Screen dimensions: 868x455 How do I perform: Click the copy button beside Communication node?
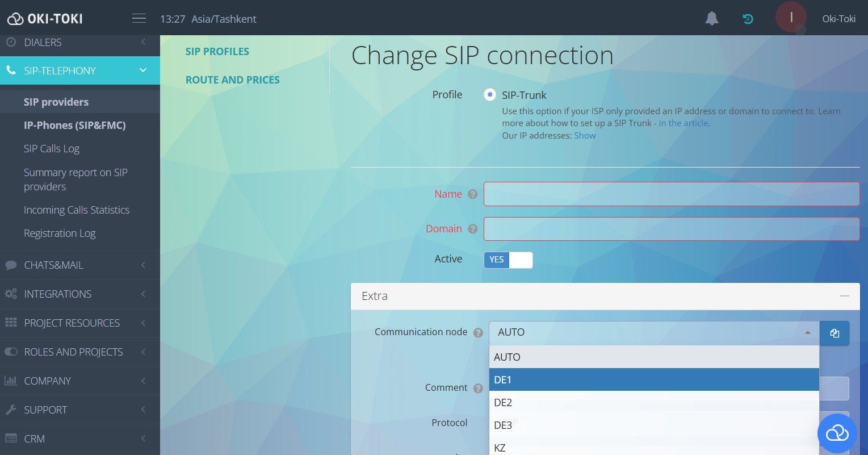(835, 333)
